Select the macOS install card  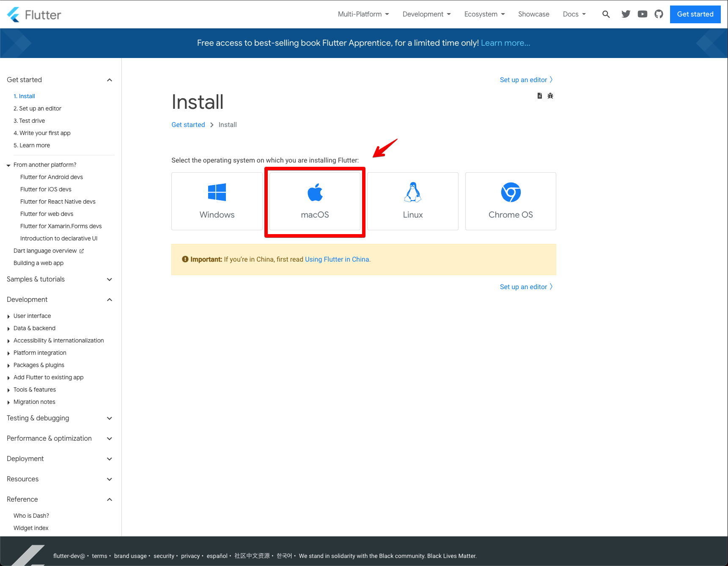315,201
